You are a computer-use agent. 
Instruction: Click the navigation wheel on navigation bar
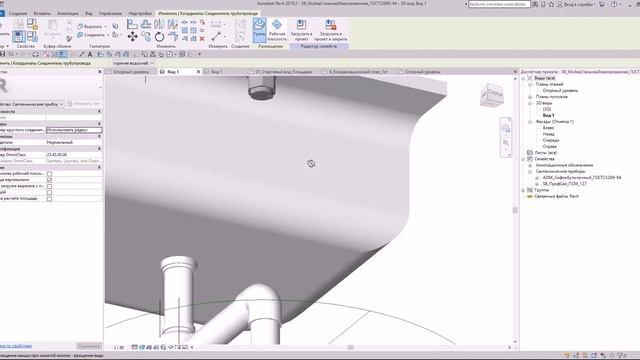[506, 129]
